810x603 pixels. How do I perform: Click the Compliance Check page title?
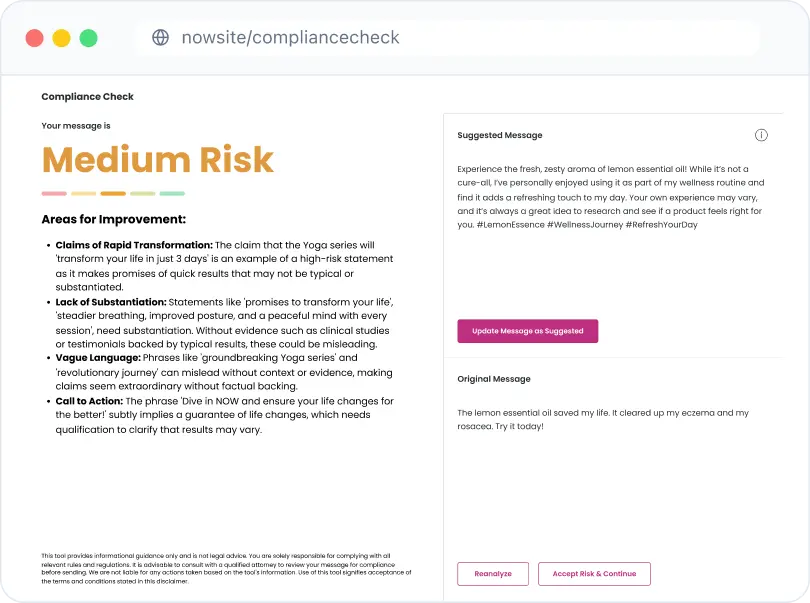tap(87, 97)
